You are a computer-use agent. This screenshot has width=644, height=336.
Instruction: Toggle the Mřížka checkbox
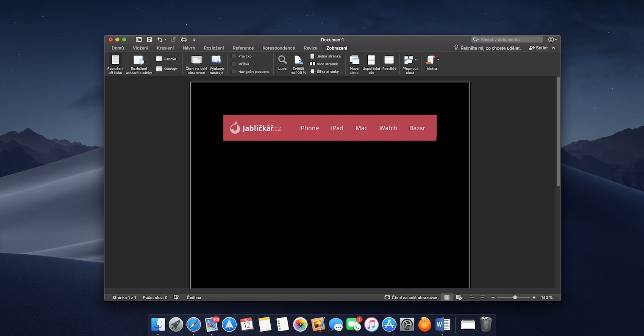pos(234,64)
